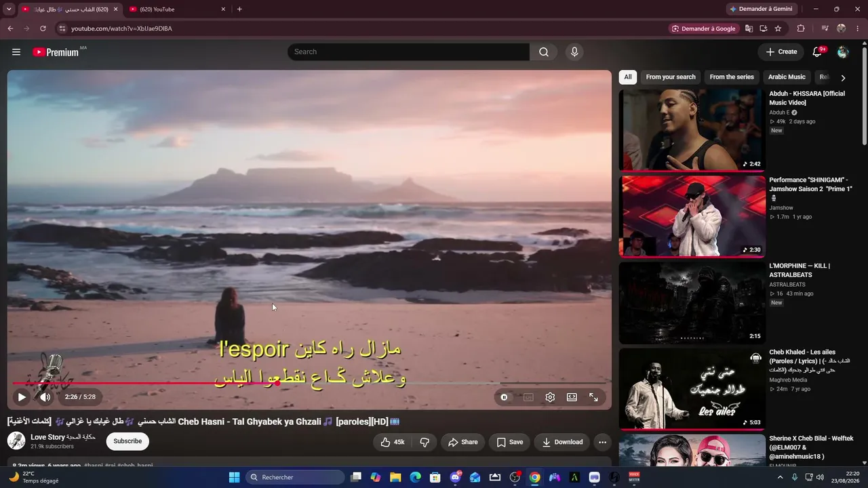Viewport: 868px width, 488px height.
Task: Play the paused video
Action: tap(22, 397)
